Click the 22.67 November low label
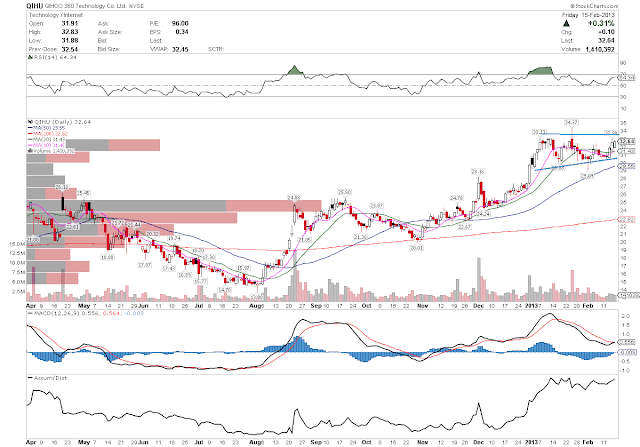 [x=464, y=227]
